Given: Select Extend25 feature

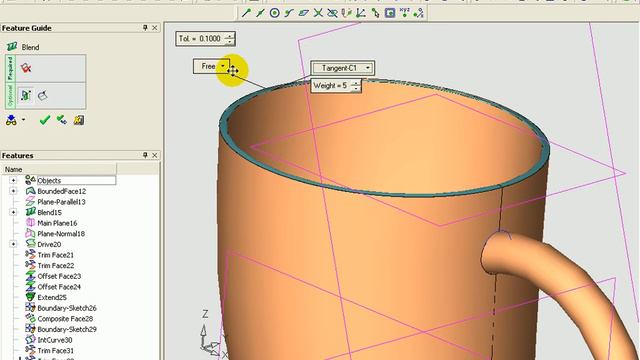Looking at the screenshot, I should click(52, 297).
